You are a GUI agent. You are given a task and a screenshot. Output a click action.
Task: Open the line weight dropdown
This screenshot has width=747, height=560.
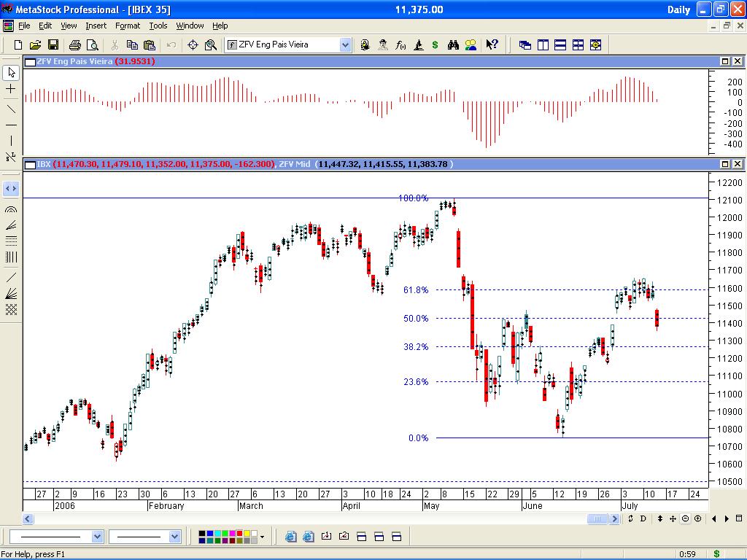(x=175, y=537)
